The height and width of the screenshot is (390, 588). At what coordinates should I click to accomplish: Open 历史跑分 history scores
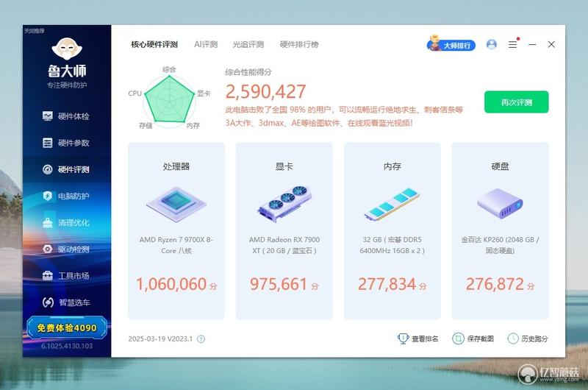click(x=528, y=338)
